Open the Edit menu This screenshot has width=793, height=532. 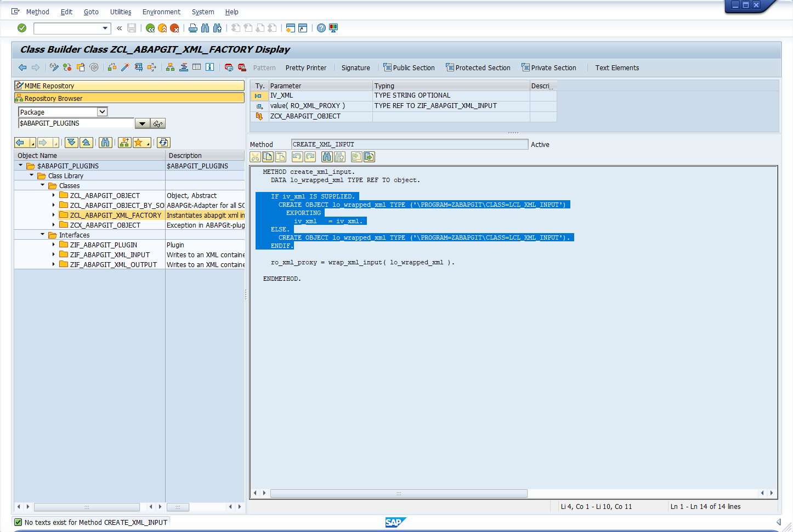66,12
